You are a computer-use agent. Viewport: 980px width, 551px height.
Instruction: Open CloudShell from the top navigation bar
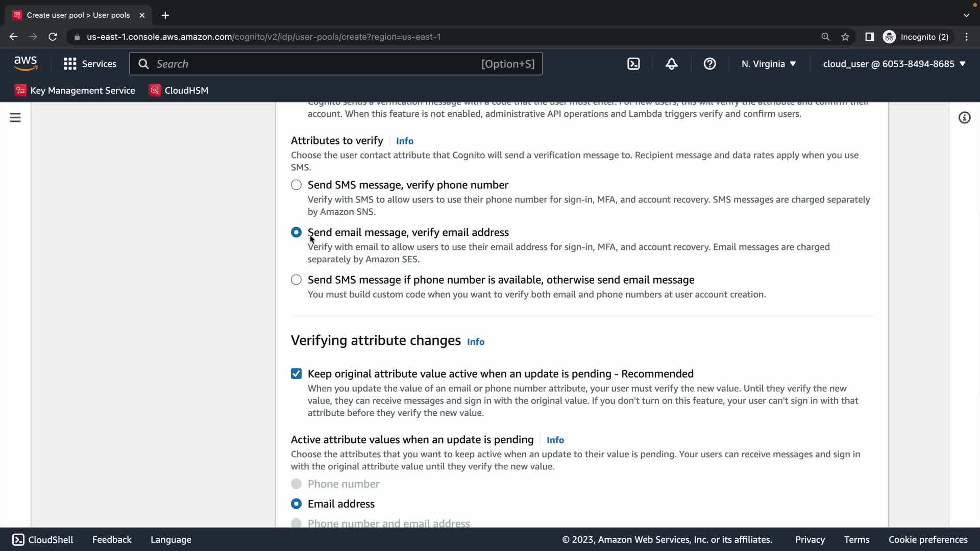(633, 64)
